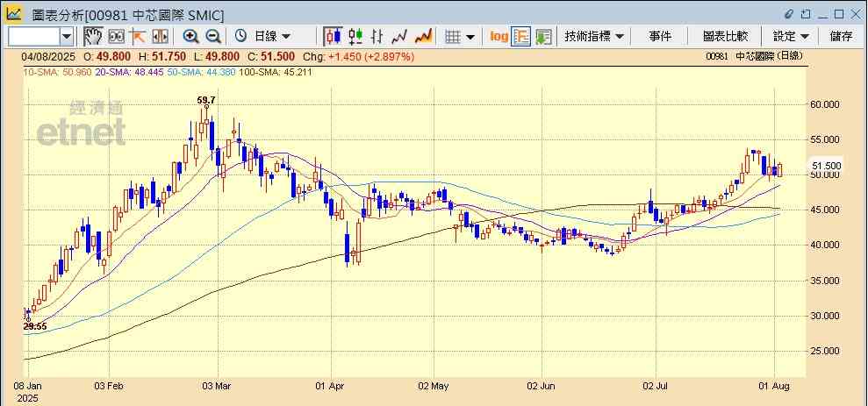
Task: Open the grid options dropdown arrow
Action: [470, 37]
